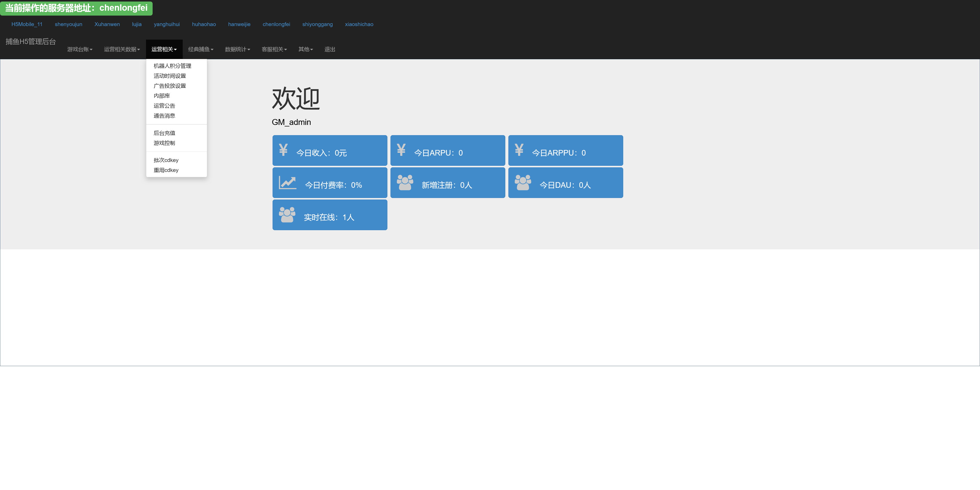Choose 后台充值 menu entry

164,133
